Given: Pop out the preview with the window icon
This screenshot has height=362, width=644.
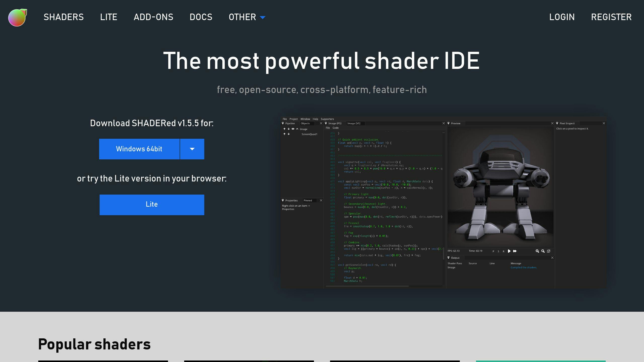Looking at the screenshot, I should coord(549,251).
